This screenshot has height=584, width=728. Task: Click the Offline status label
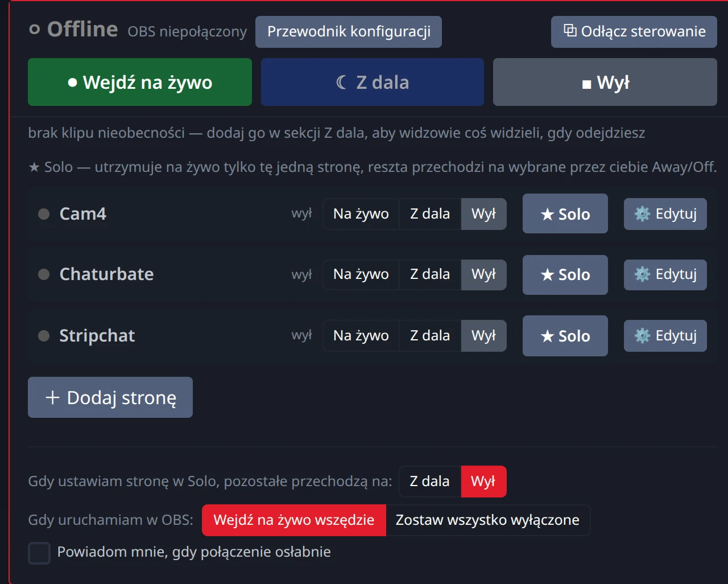(82, 29)
